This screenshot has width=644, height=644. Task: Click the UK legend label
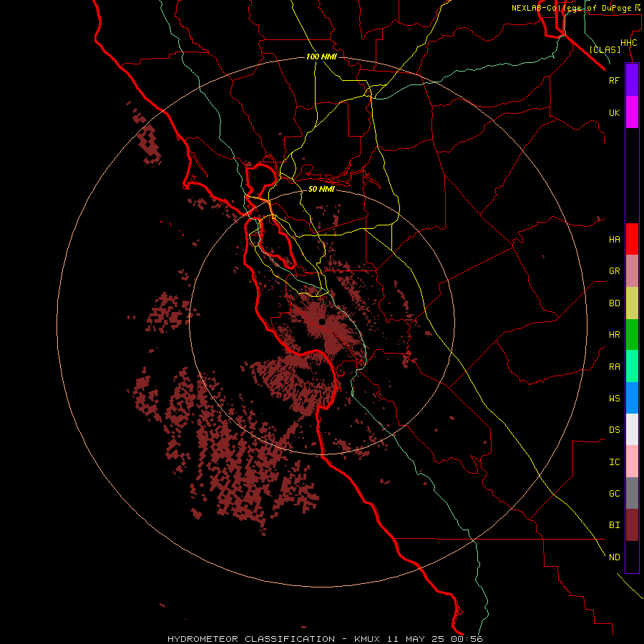614,112
